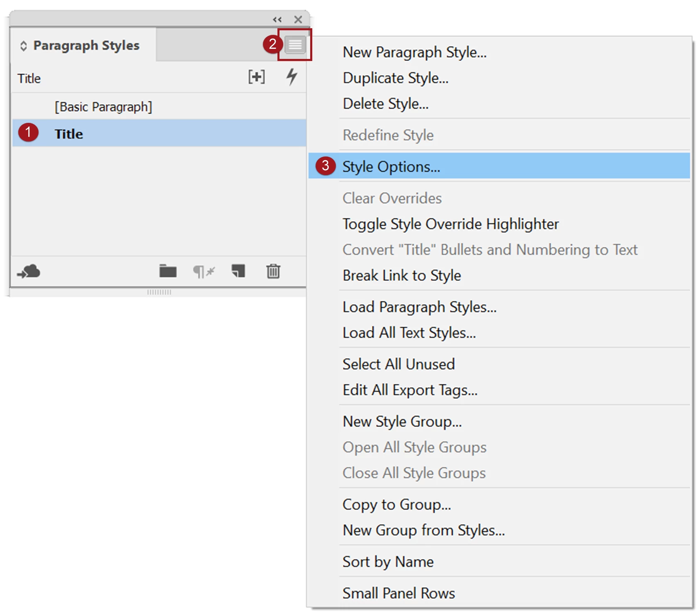Choose Load All Text Styles...
The width and height of the screenshot is (700, 615).
[x=499, y=333]
